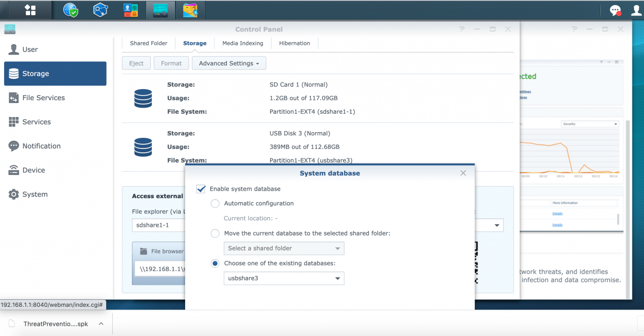644x336 pixels.
Task: Uncheck Enable system database
Action: point(201,189)
